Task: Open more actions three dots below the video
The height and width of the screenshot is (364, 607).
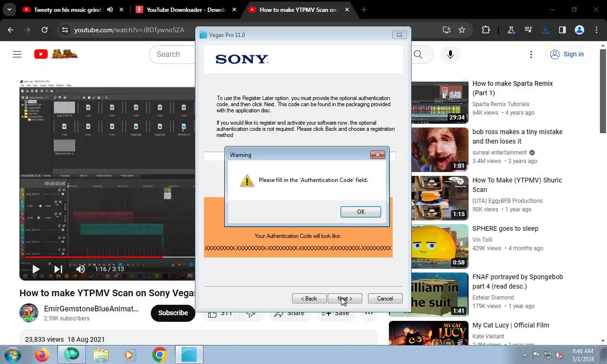Action: 368,313
